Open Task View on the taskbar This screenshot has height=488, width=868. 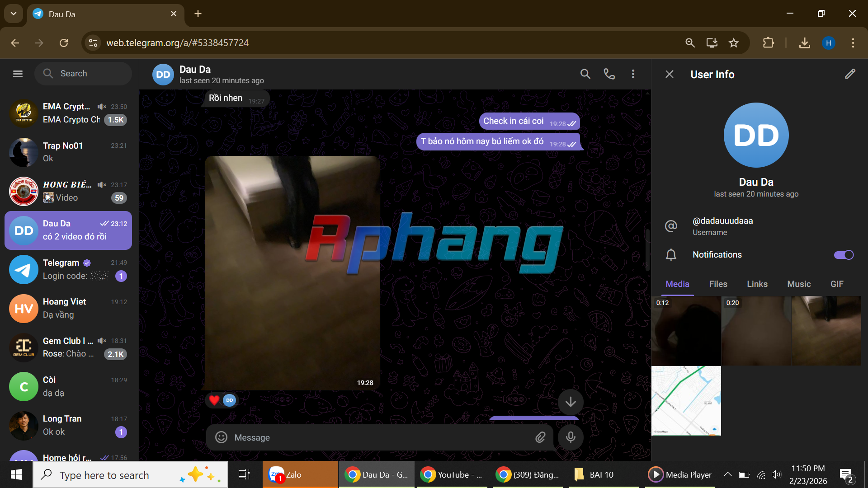pos(244,474)
